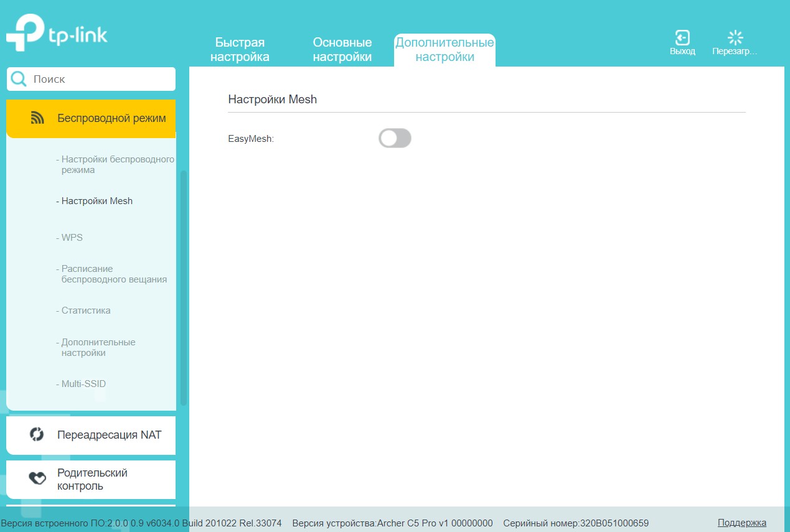Open the Поддержка link

(741, 523)
